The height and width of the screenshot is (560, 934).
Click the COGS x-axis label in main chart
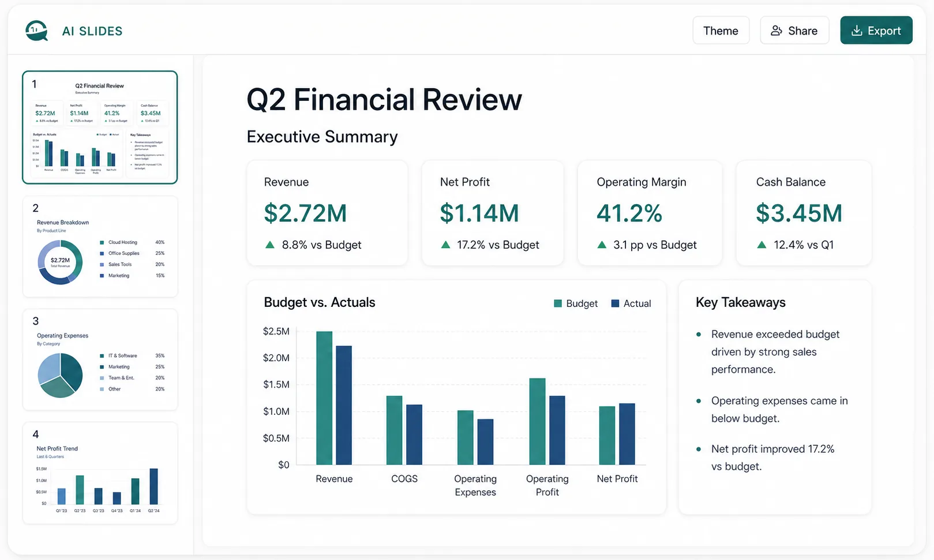404,479
